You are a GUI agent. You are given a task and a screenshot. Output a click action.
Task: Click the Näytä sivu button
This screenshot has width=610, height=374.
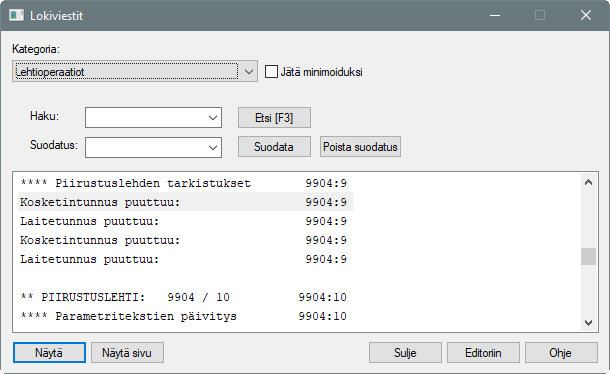(127, 353)
